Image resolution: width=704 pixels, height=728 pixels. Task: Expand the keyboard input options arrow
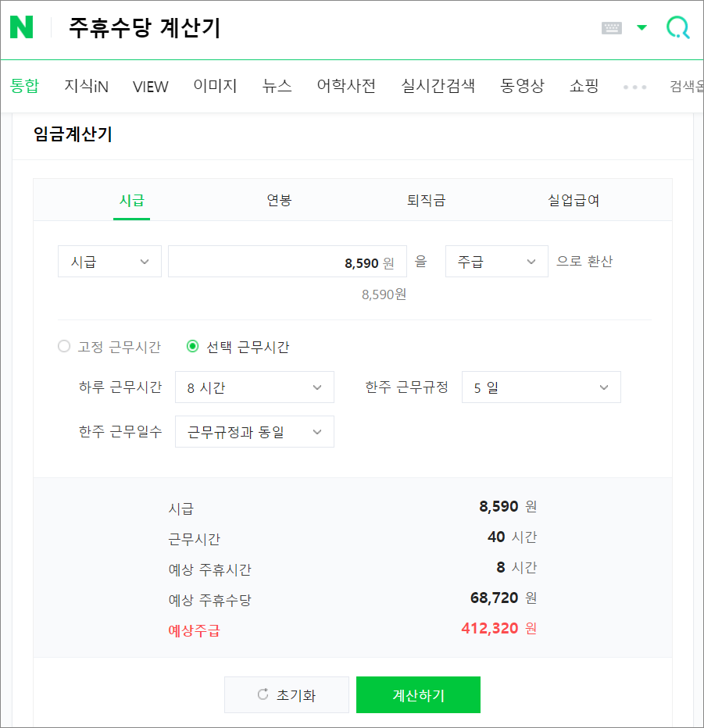click(x=643, y=26)
